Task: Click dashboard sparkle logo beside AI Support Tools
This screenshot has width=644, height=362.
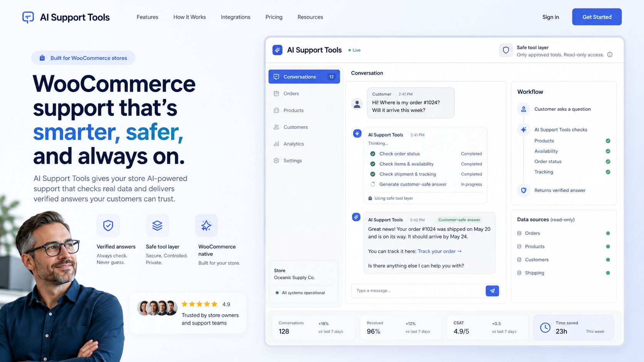Action: pos(277,50)
